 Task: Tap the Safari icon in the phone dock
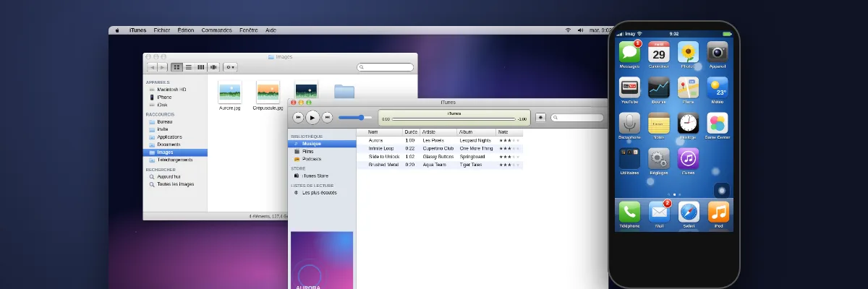(x=689, y=212)
